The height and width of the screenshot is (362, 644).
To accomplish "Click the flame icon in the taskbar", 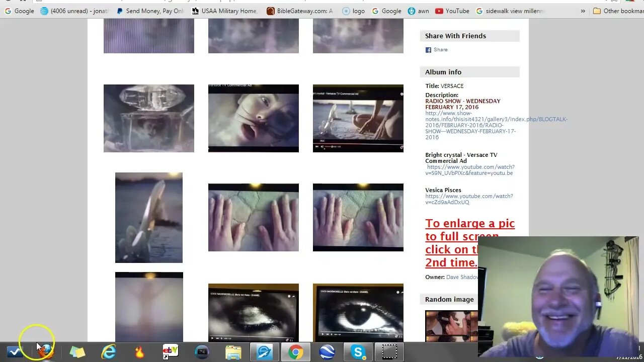I will tap(139, 351).
